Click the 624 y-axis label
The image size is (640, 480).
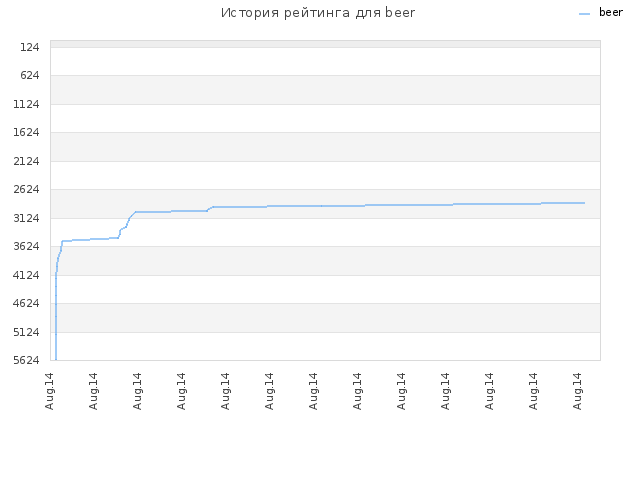pyautogui.click(x=30, y=76)
